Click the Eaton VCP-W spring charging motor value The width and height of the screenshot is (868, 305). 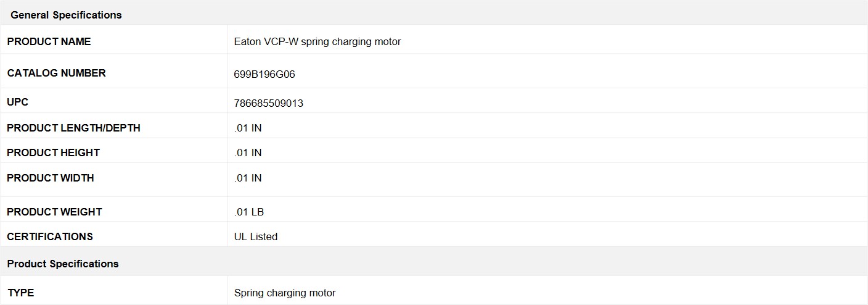pyautogui.click(x=317, y=41)
